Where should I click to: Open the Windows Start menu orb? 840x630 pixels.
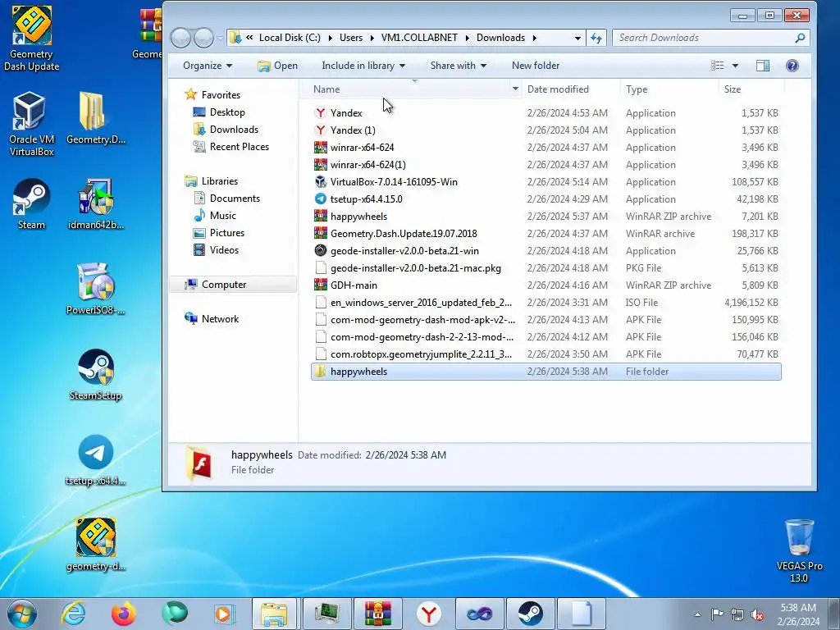(21, 614)
